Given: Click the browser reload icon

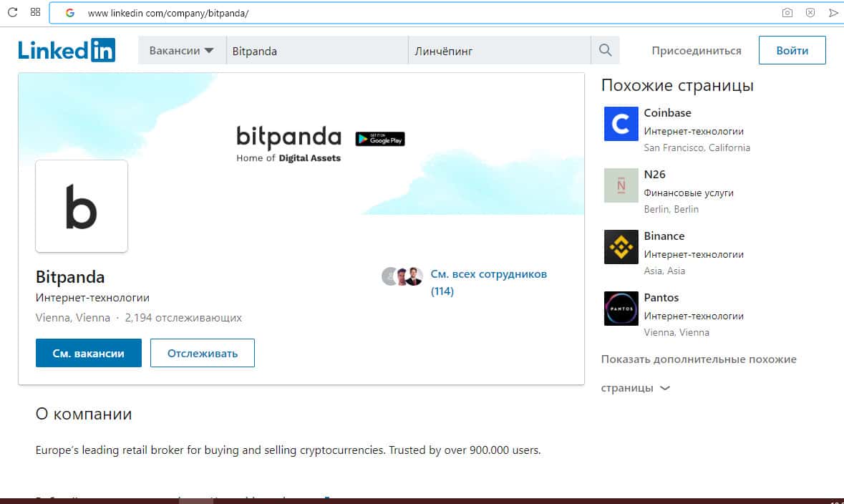Looking at the screenshot, I should point(12,12).
